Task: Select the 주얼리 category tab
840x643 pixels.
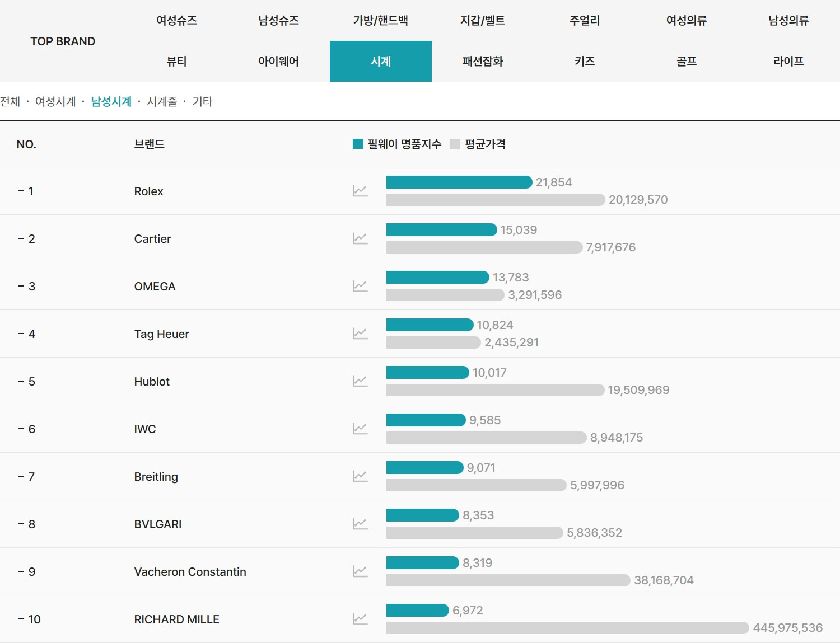Action: pos(585,21)
